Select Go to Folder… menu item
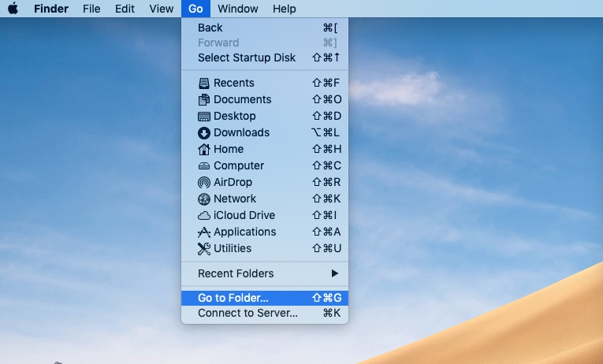The image size is (603, 364). click(x=265, y=298)
